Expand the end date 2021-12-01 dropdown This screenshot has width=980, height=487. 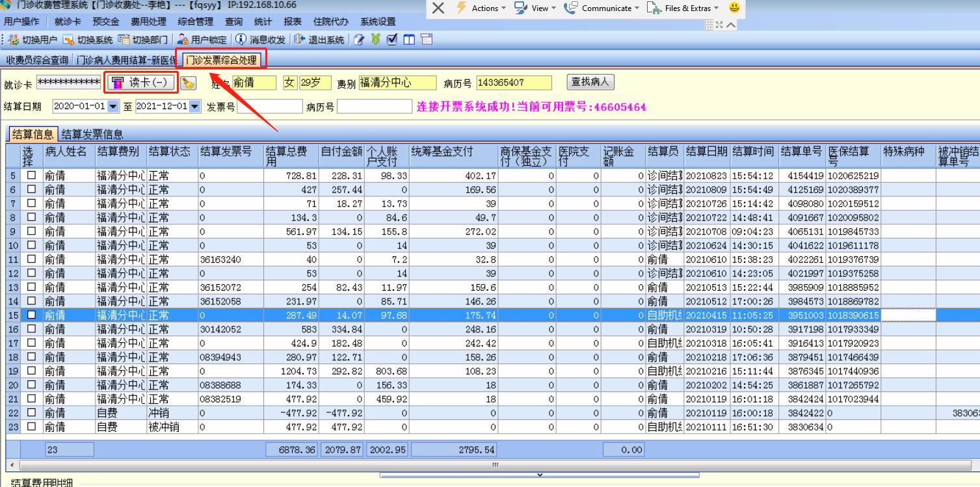pos(195,106)
